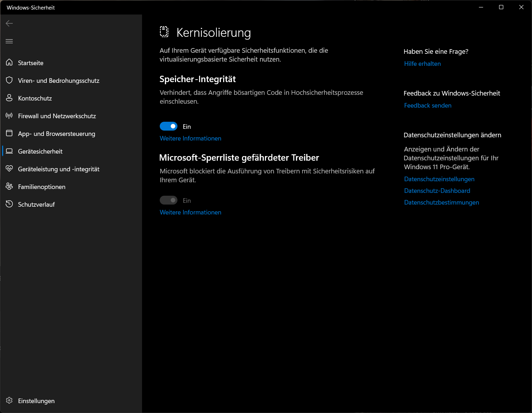Click the Feedback senden link
Image resolution: width=532 pixels, height=413 pixels.
428,105
